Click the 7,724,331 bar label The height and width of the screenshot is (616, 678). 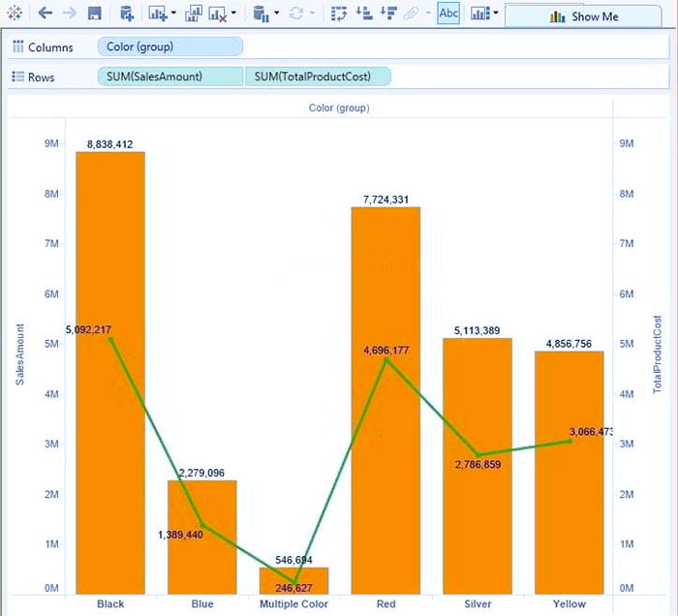coord(385,200)
